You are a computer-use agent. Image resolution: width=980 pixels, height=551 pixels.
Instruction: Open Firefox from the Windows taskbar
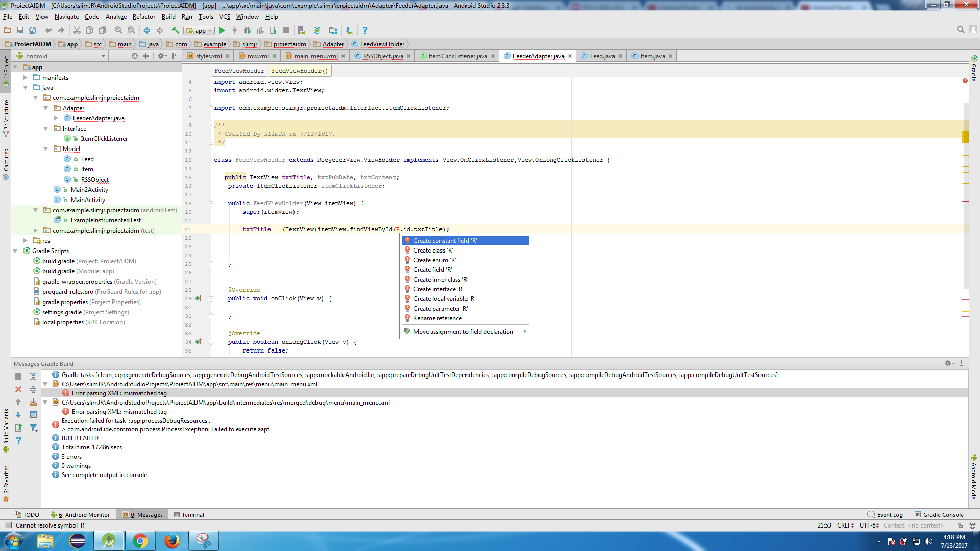pyautogui.click(x=172, y=541)
